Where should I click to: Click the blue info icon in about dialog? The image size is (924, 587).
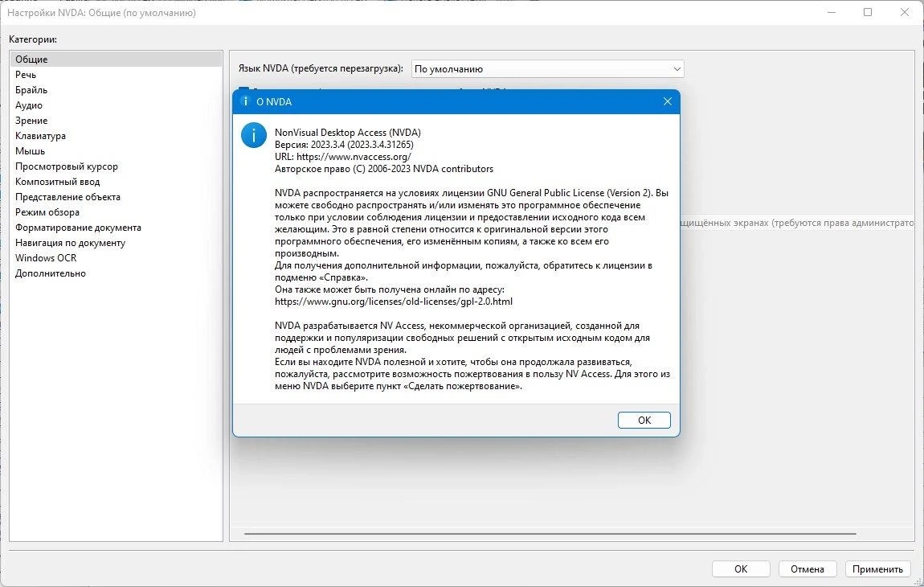tap(253, 135)
